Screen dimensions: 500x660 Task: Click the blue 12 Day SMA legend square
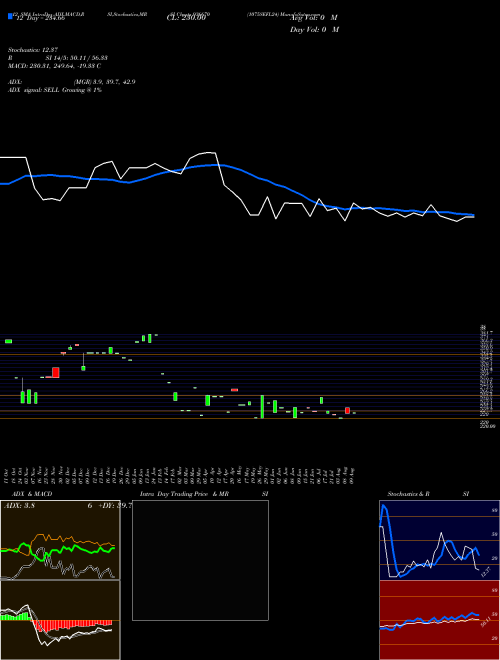point(10,16)
